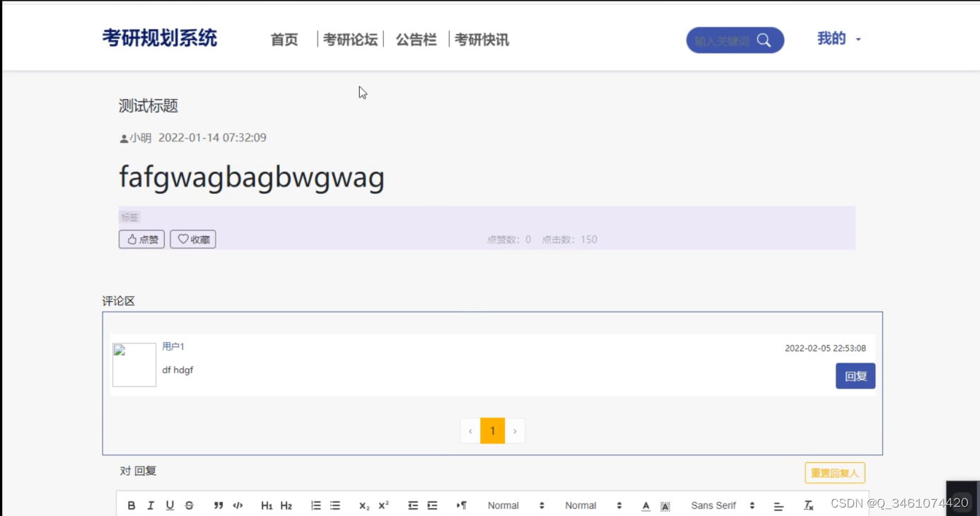Increase the indent level

(x=432, y=505)
